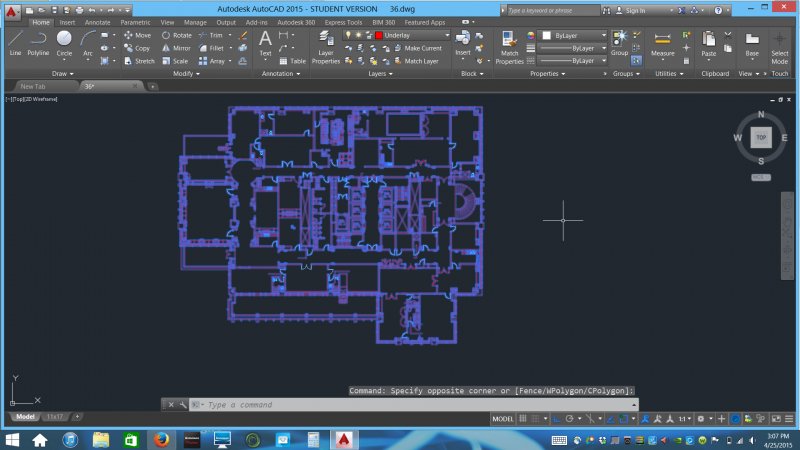Expand the Layers panel

point(381,73)
